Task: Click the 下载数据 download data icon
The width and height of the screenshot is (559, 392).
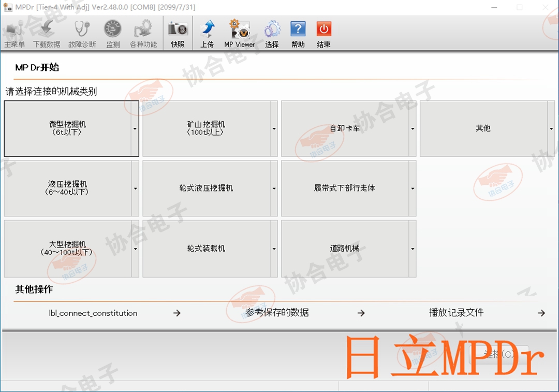Action: (x=47, y=34)
